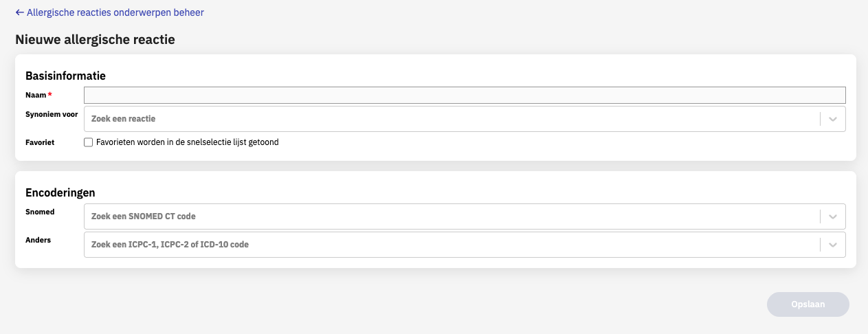
Task: Click the 'Favoriet' row label
Action: click(40, 142)
